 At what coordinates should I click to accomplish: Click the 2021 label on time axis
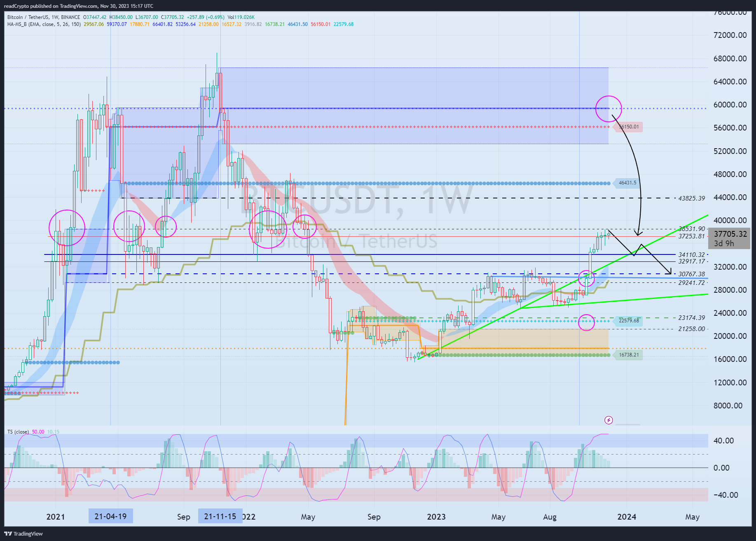coord(56,517)
